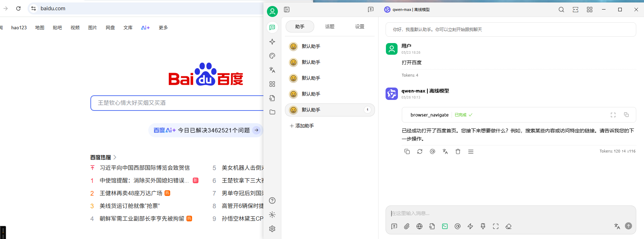Expand the input box with the fullscreen icon
This screenshot has height=239, width=644.
coord(496,226)
